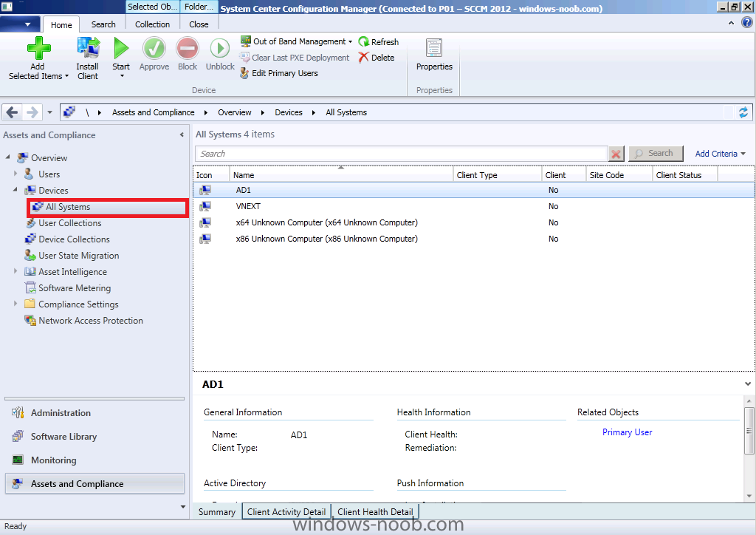Expand the Asset Intelligence tree node
756x535 pixels.
[x=16, y=271]
